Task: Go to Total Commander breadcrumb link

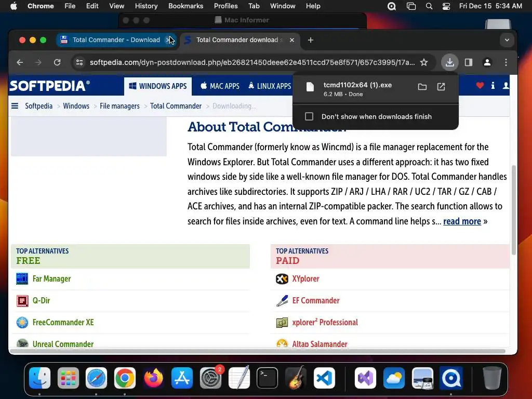Action: 176,106
